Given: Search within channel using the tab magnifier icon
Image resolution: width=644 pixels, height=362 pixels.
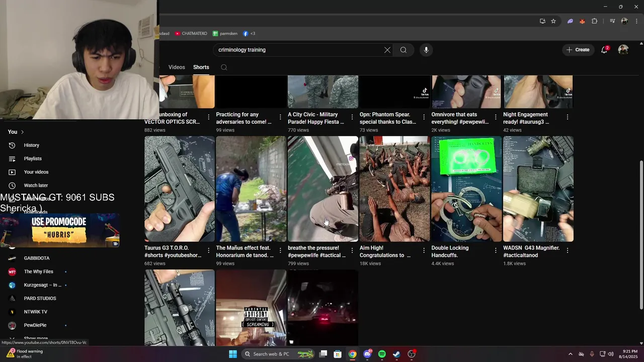Looking at the screenshot, I should point(224,67).
